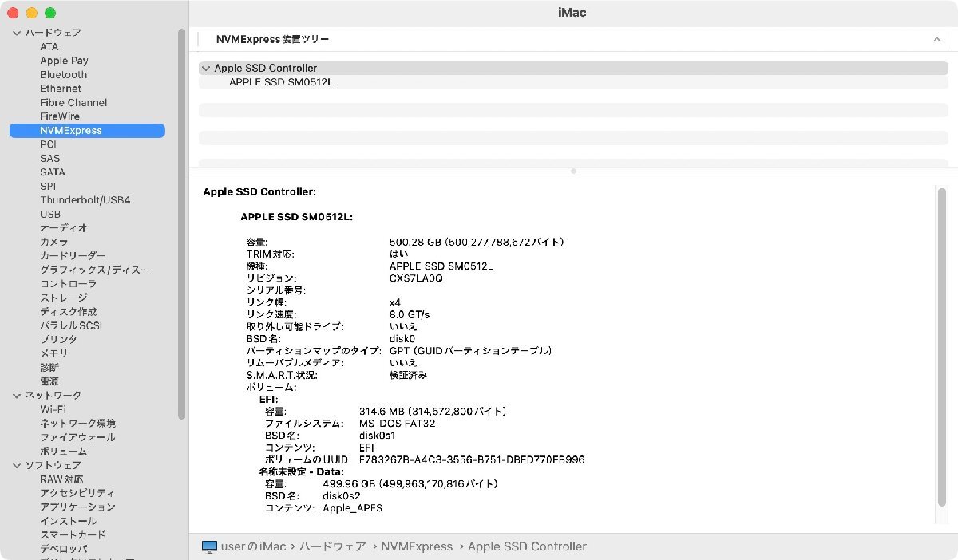
Task: Open 電源 in the sidebar
Action: [49, 381]
